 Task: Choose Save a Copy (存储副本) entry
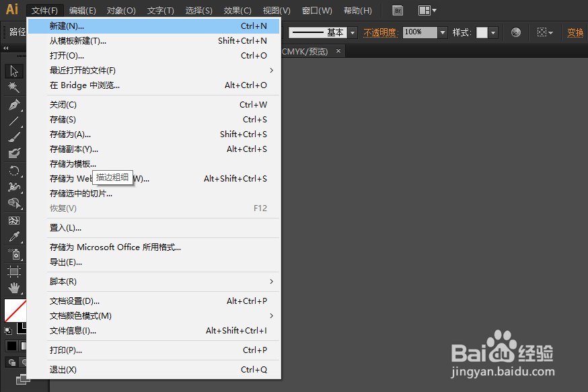pos(154,149)
